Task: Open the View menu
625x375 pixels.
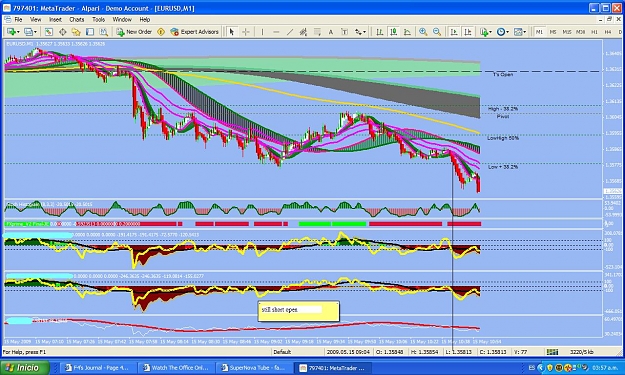Action: (x=35, y=19)
